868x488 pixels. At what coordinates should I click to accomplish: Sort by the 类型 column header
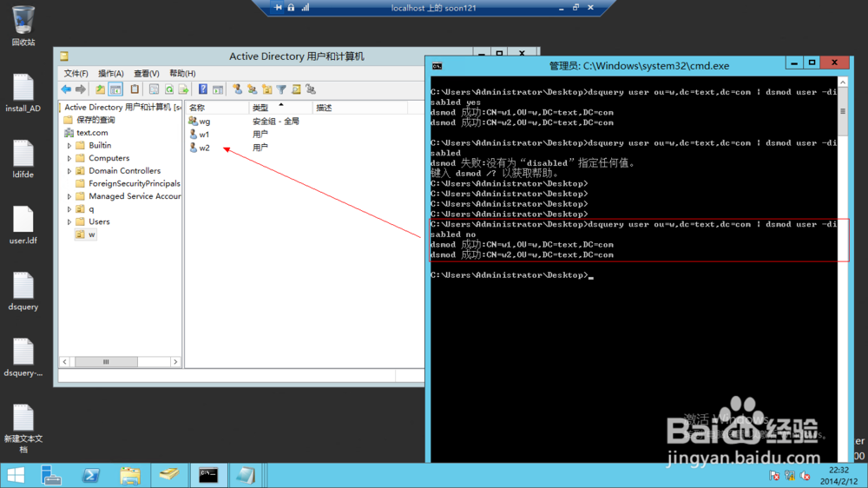pos(280,108)
